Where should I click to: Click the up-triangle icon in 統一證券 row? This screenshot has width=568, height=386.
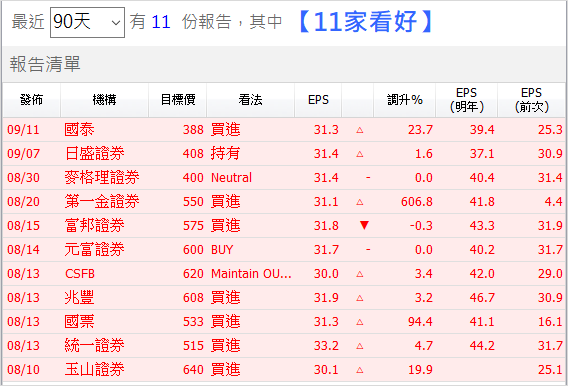tap(360, 346)
